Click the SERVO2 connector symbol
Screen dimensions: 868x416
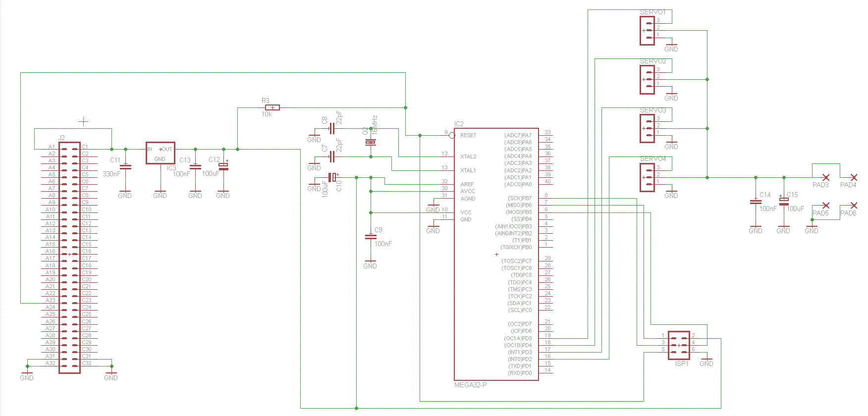[647, 79]
